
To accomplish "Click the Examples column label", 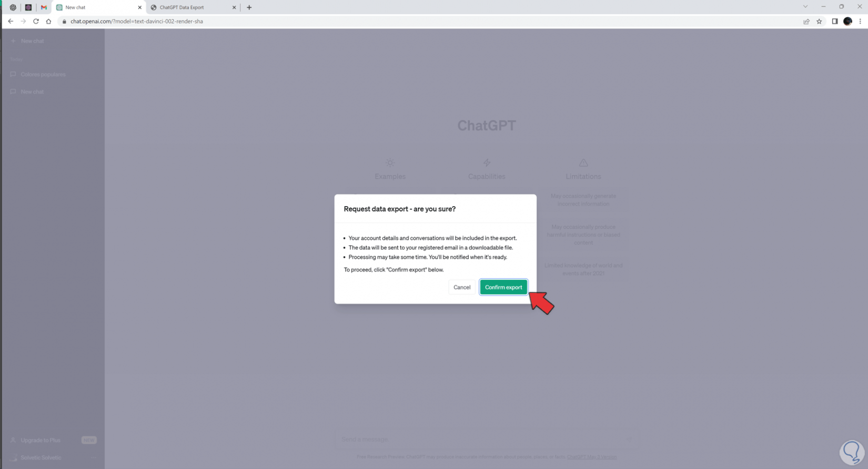I will click(x=390, y=177).
